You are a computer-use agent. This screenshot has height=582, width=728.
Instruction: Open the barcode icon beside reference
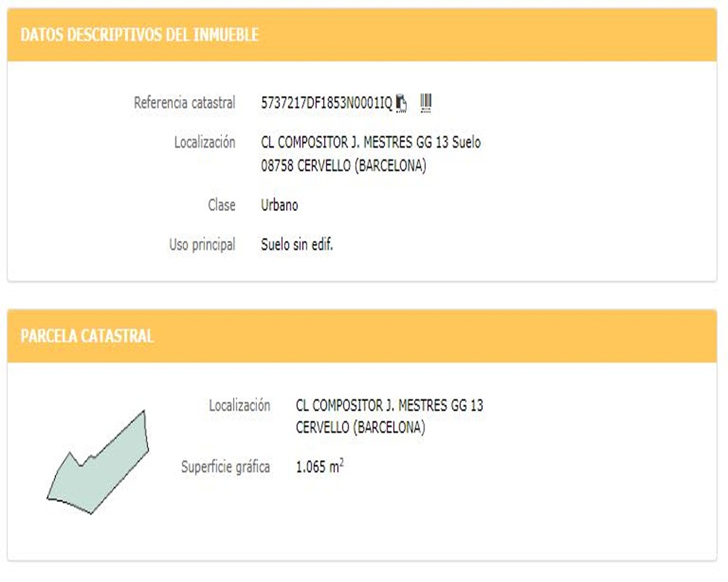[426, 103]
